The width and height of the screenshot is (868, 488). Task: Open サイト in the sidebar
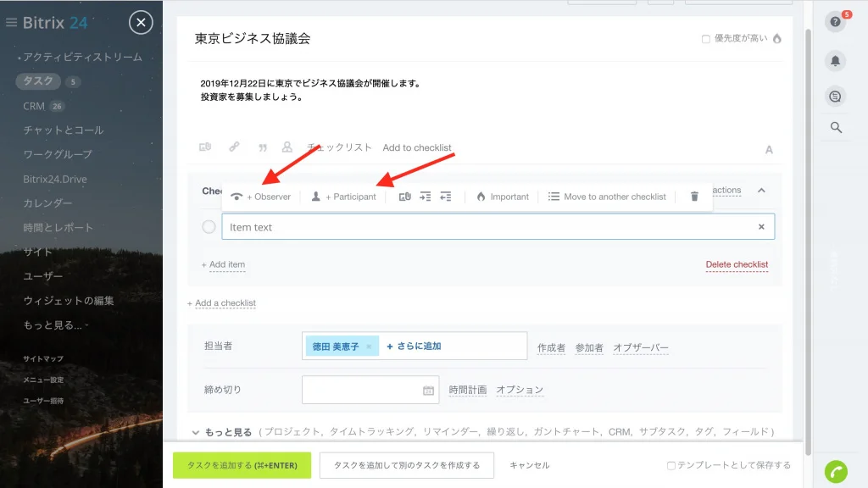[x=37, y=252]
